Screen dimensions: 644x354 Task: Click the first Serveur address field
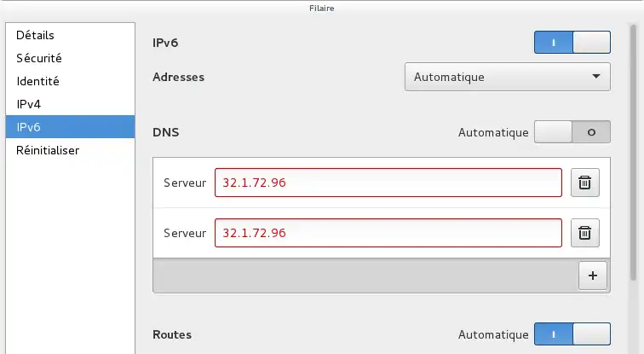[388, 183]
